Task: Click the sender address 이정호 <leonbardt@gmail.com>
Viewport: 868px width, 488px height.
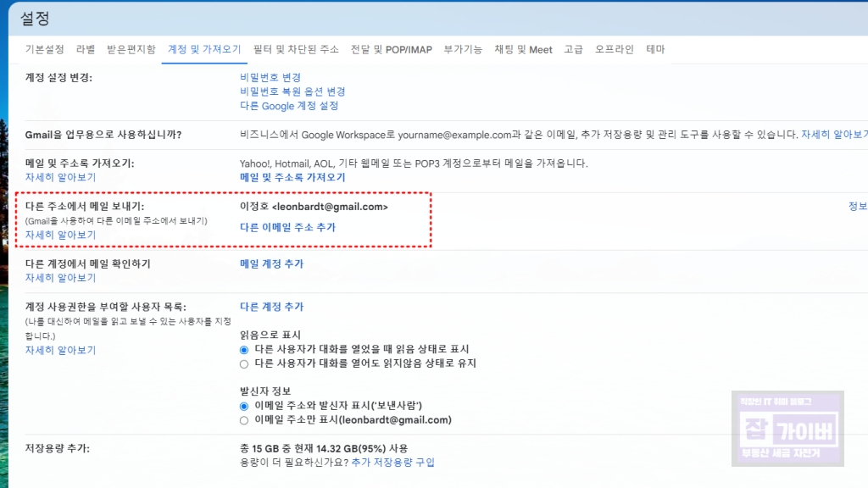Action: [x=314, y=207]
